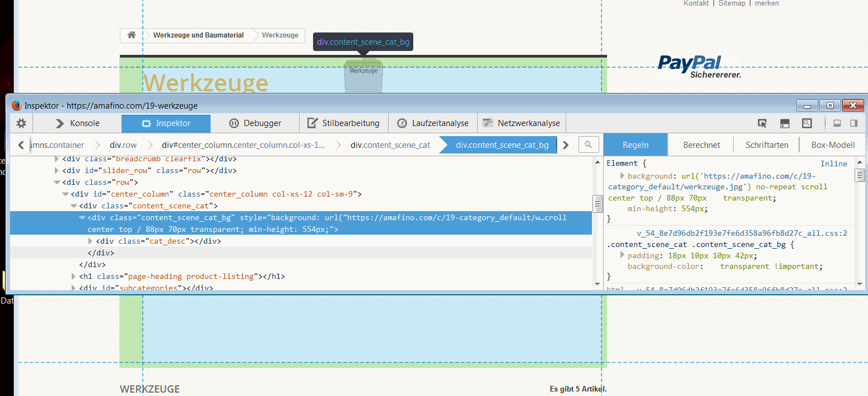Toggle the split console icon

[x=785, y=123]
